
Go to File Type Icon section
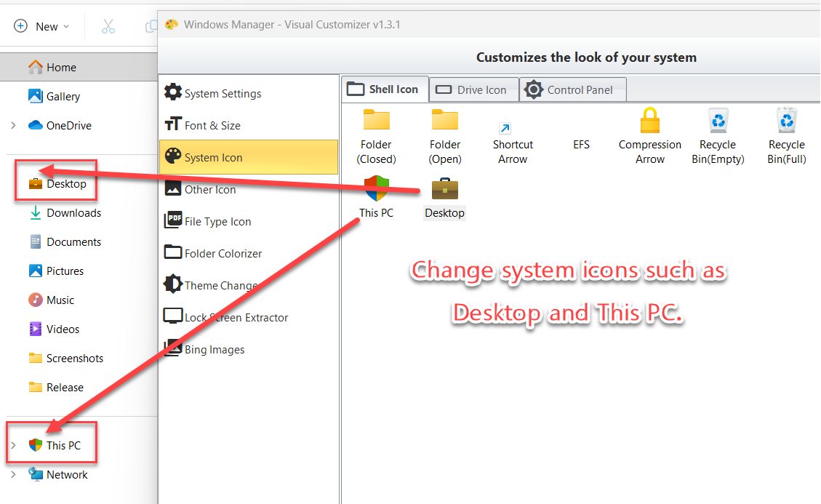coord(249,221)
